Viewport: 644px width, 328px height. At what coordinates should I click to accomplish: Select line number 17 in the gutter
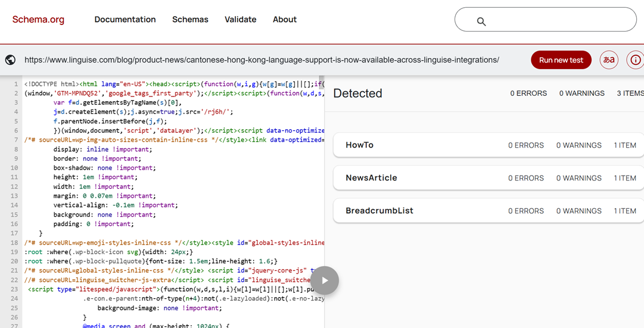click(x=14, y=233)
